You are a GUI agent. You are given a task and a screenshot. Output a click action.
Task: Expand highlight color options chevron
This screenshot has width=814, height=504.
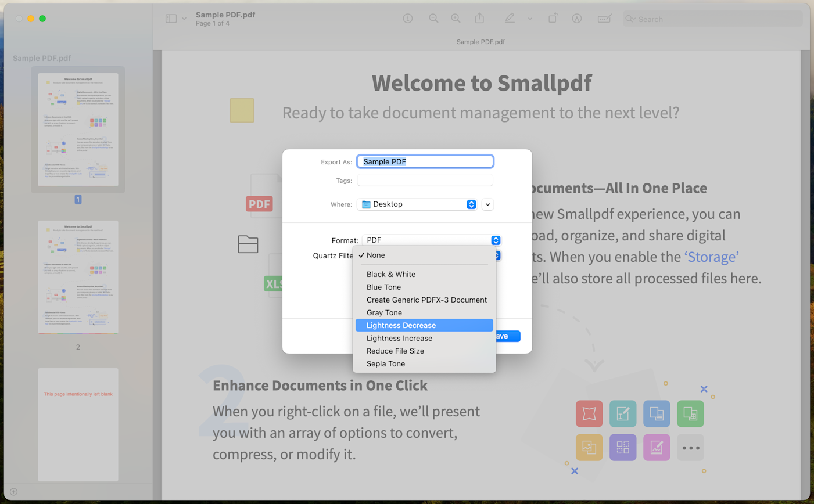tap(530, 19)
